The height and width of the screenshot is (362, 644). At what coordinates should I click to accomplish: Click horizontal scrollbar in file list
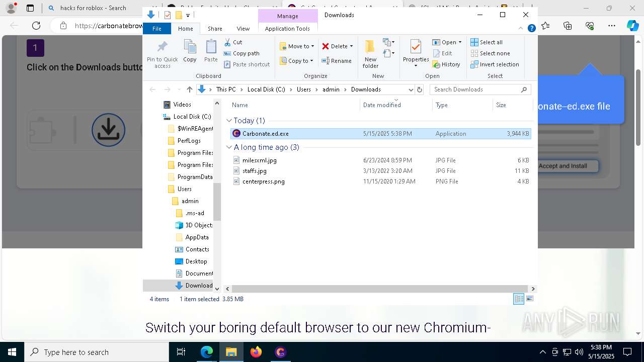click(x=380, y=289)
